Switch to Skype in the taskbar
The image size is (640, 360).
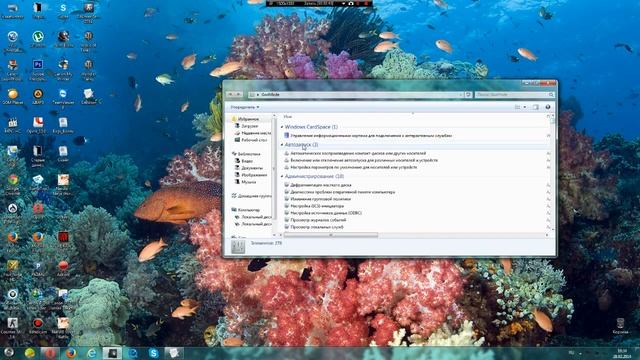coord(153,353)
